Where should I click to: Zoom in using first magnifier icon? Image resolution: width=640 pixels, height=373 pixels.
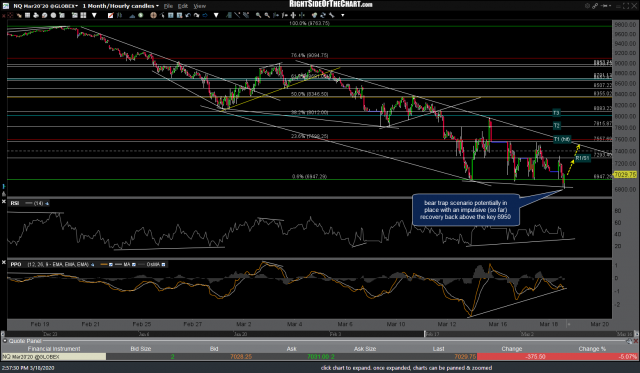point(258,15)
